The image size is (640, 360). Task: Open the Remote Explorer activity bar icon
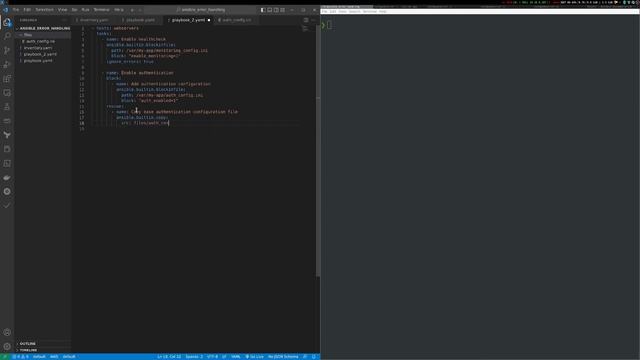coord(7,93)
